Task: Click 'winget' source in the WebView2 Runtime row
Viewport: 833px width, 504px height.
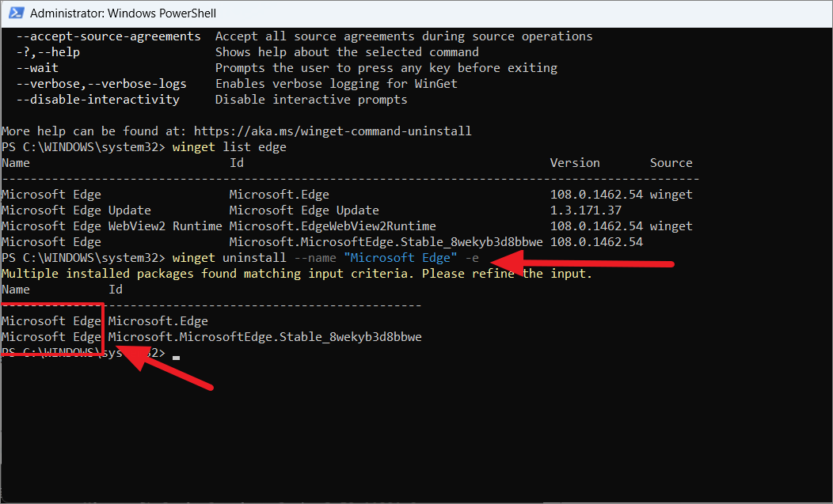Action: [671, 226]
